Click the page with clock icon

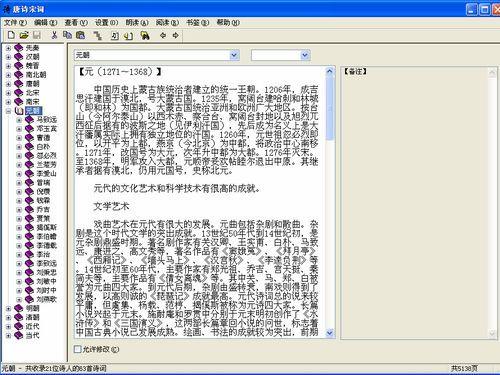[x=129, y=36]
